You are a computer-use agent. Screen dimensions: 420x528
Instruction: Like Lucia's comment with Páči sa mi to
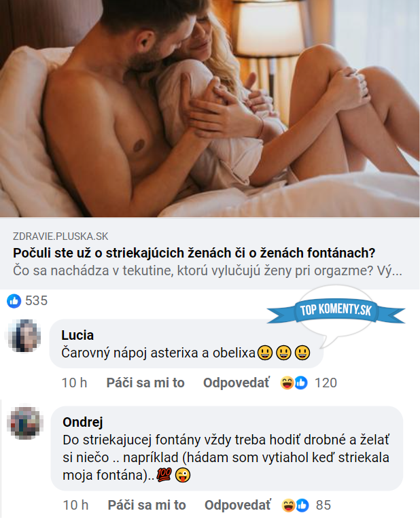(x=145, y=383)
